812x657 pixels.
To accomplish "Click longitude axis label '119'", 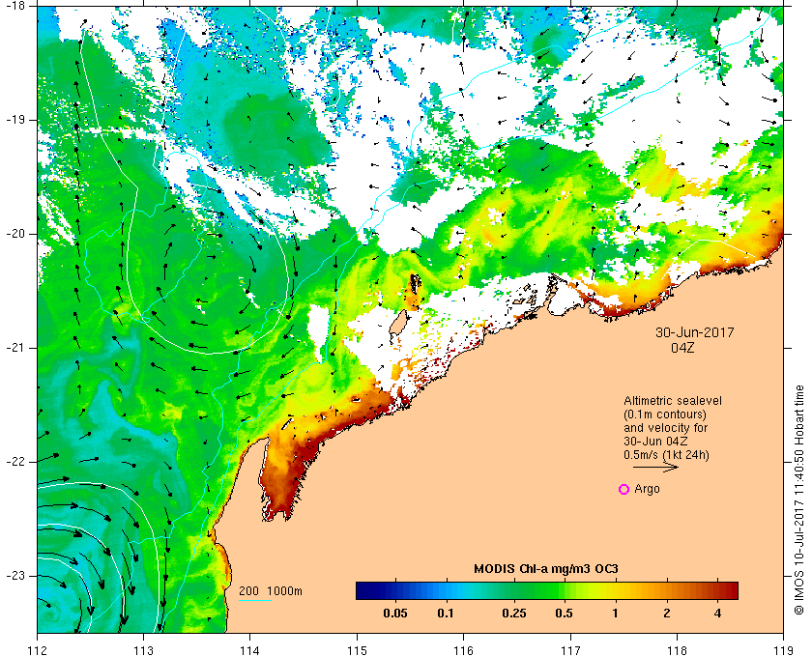I will coord(783,650).
